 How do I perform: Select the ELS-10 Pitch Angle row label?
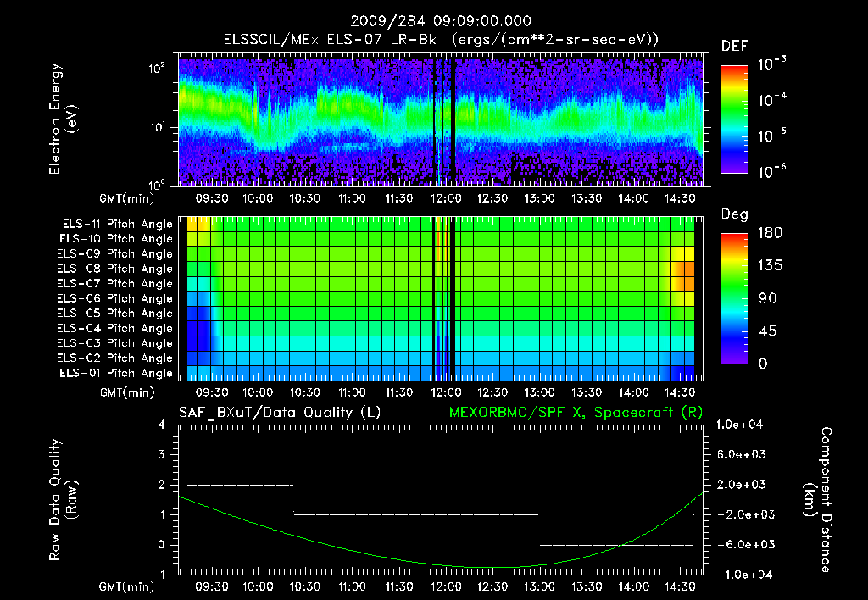tap(115, 239)
